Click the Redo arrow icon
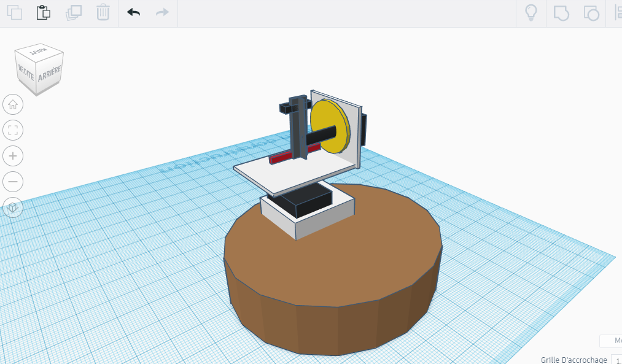 162,12
